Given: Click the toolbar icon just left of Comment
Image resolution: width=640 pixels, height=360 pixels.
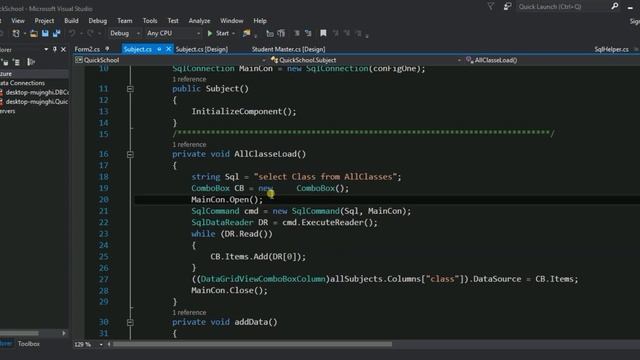Looking at the screenshot, I should tap(281, 33).
